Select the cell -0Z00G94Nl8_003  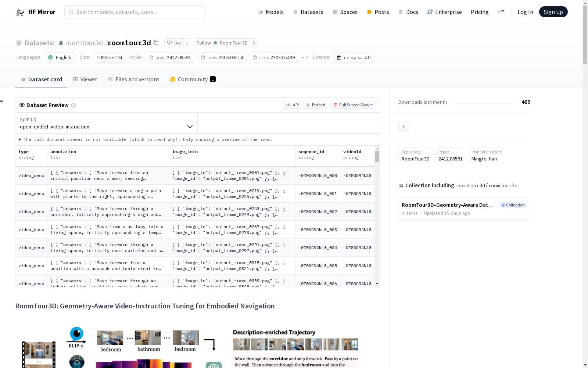[318, 230]
